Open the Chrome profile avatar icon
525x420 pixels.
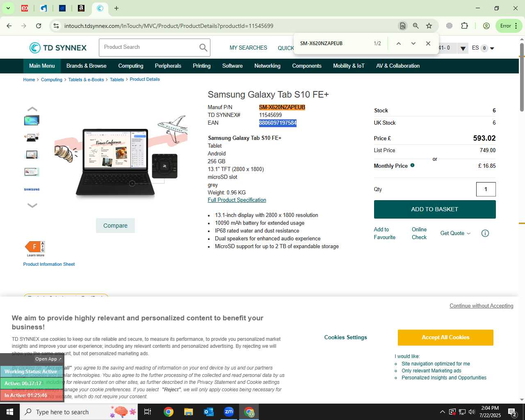[486, 26]
